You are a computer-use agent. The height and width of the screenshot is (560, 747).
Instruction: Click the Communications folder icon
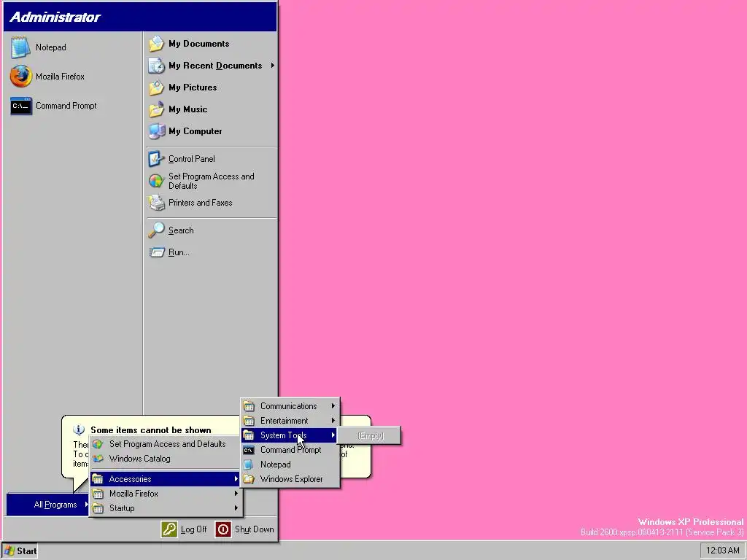pyautogui.click(x=249, y=406)
